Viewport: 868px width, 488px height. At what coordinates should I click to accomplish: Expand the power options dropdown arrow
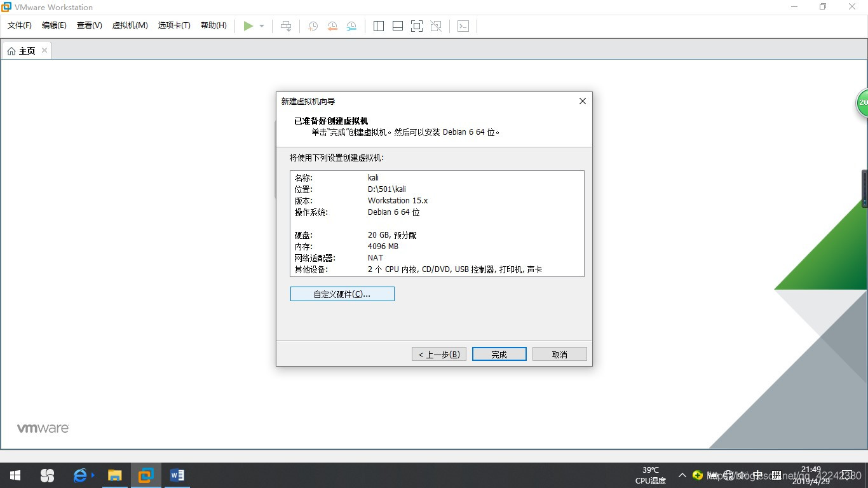262,26
